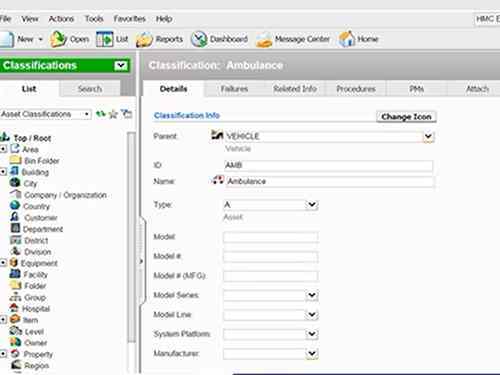Viewport: 500px width, 375px height.
Task: Open the Manufacturer dropdown
Action: click(x=312, y=353)
